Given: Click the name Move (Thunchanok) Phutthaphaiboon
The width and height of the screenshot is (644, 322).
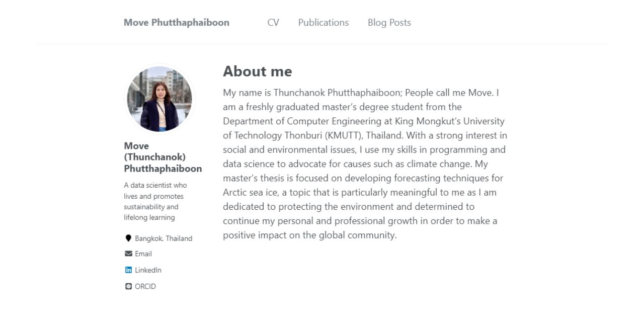Looking at the screenshot, I should tap(163, 156).
